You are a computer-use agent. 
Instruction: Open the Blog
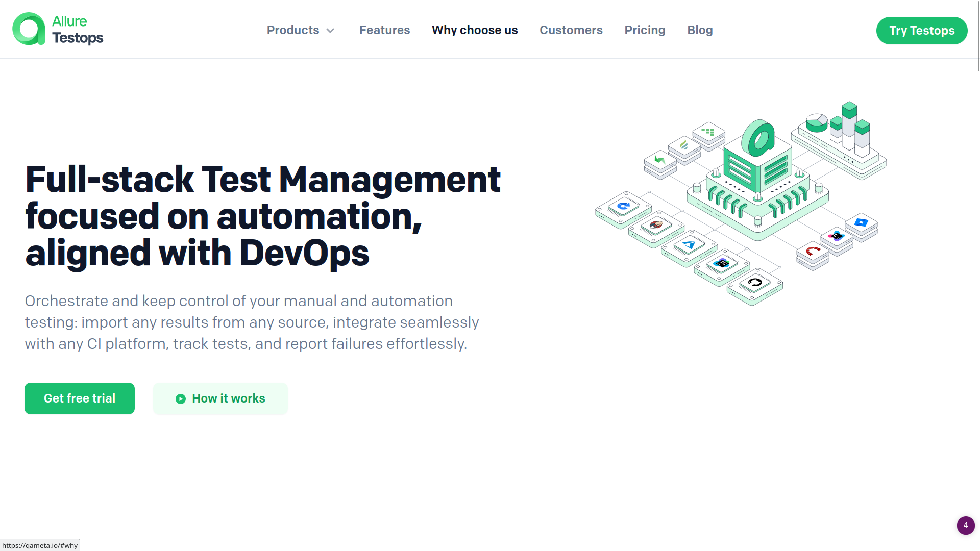pos(700,30)
